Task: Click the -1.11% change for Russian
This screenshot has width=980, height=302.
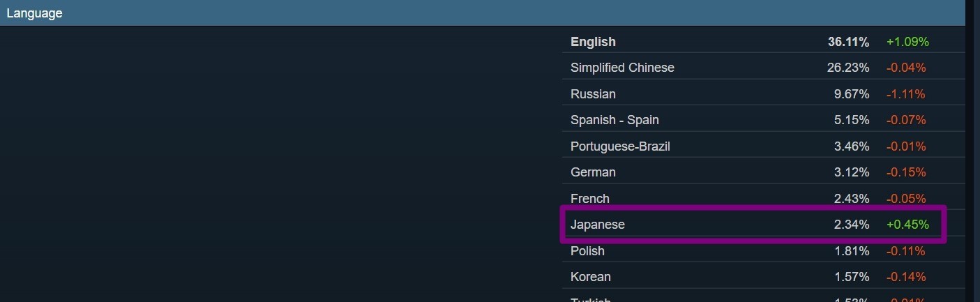Action: 906,94
